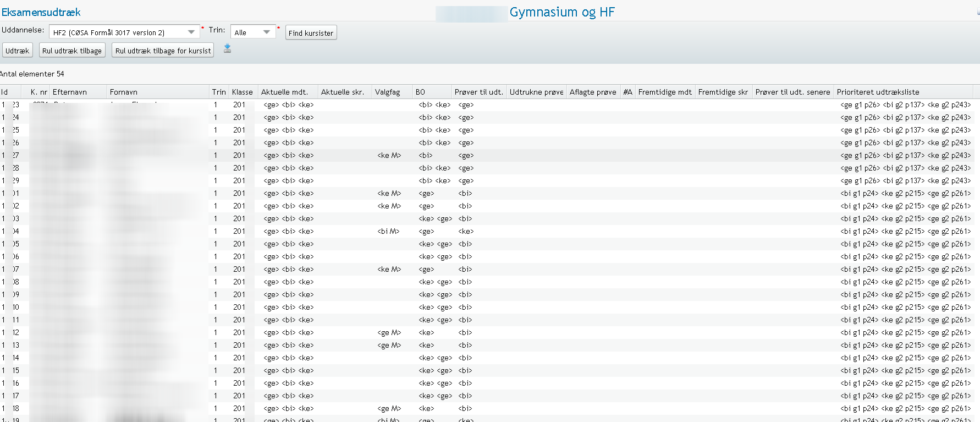The image size is (980, 422).
Task: Select Aktuelle mdt. cell in row 15
Action: coord(289,370)
